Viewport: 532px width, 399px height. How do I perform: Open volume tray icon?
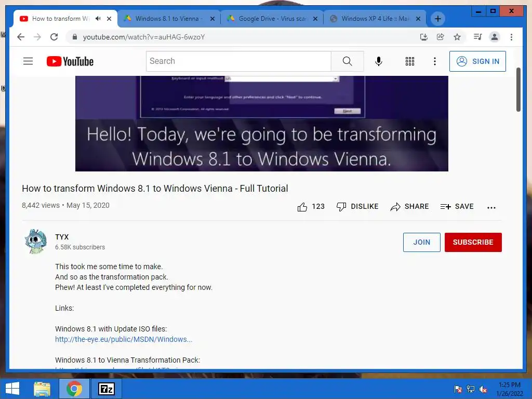click(483, 389)
